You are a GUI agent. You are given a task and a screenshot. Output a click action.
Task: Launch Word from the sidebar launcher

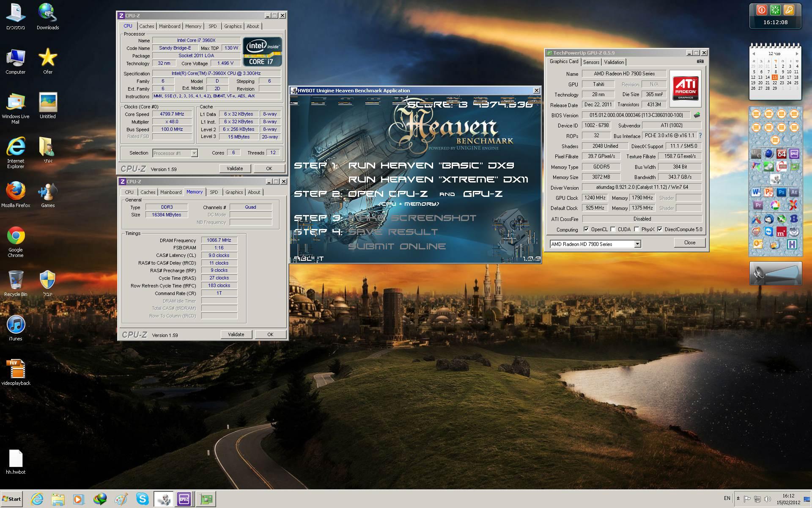(x=756, y=192)
